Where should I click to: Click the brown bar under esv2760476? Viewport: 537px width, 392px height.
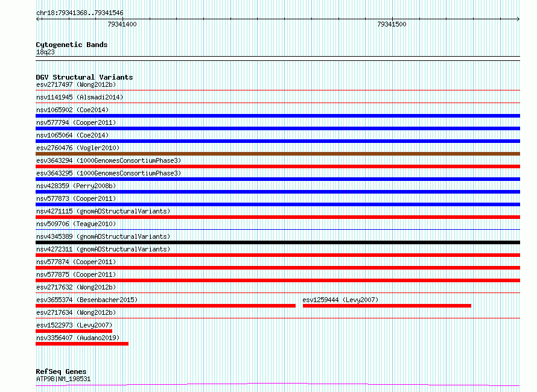click(278, 154)
